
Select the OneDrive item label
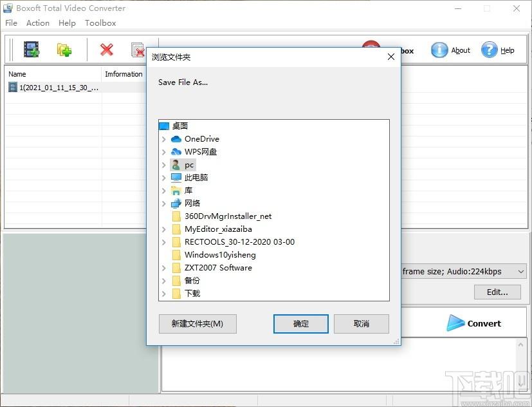coord(202,139)
